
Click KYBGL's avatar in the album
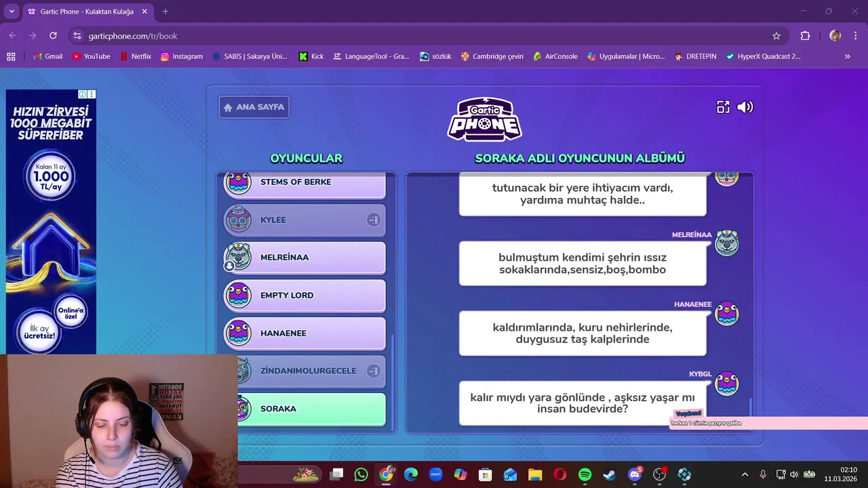coord(726,384)
